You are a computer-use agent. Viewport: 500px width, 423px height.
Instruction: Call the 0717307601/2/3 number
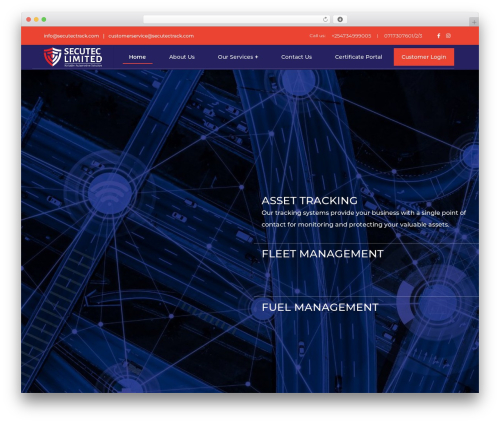[403, 36]
